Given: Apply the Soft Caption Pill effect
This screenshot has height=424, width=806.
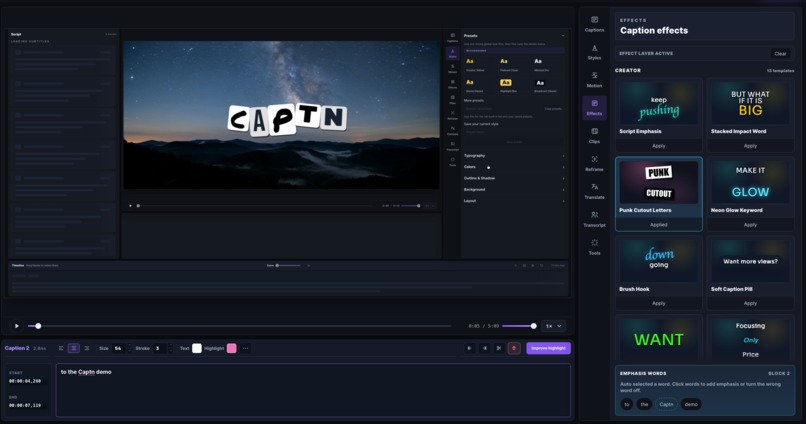Looking at the screenshot, I should [x=750, y=303].
